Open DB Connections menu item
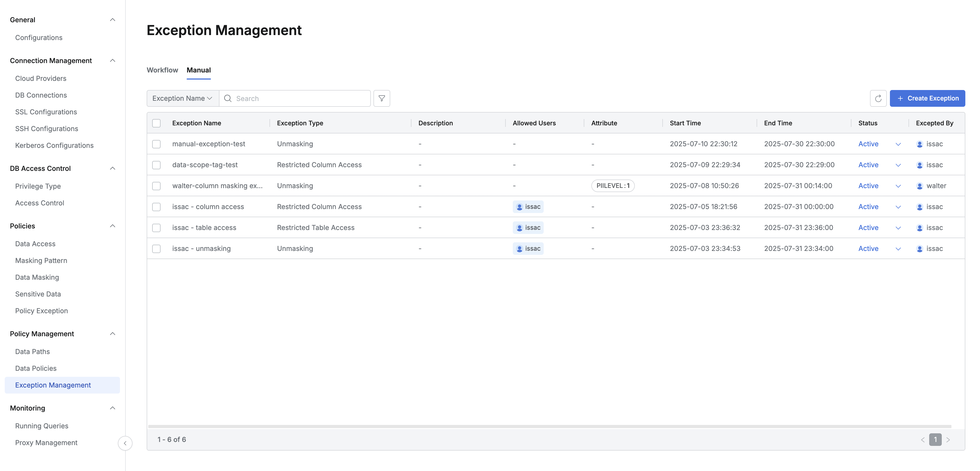The width and height of the screenshot is (980, 471). click(x=41, y=95)
